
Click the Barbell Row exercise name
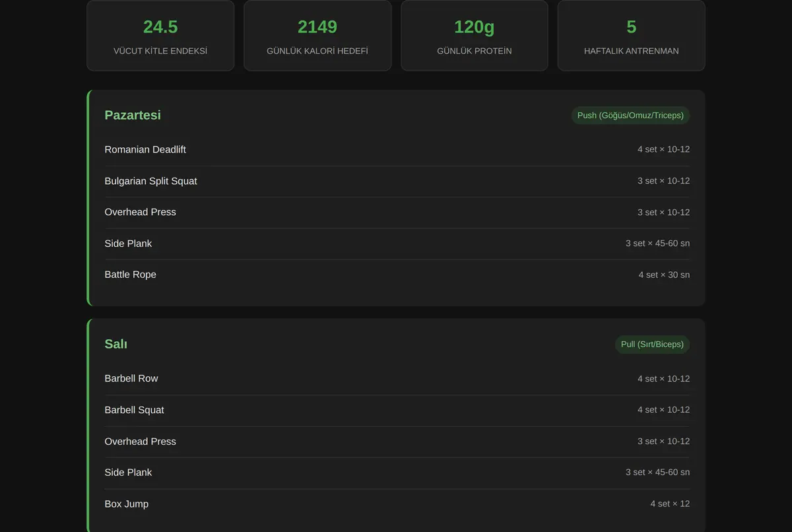[x=131, y=379]
